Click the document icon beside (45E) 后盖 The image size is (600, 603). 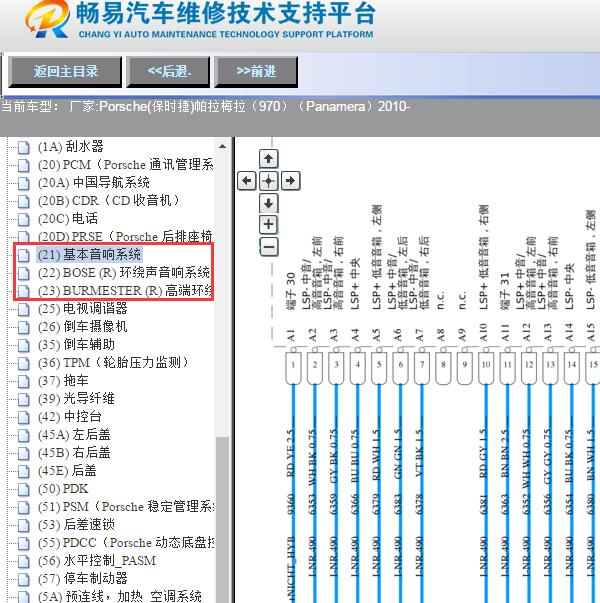pos(24,471)
